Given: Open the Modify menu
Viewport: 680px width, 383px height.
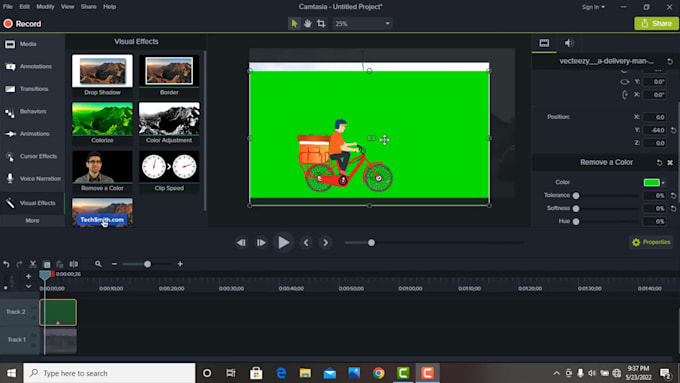Looking at the screenshot, I should 45,7.
